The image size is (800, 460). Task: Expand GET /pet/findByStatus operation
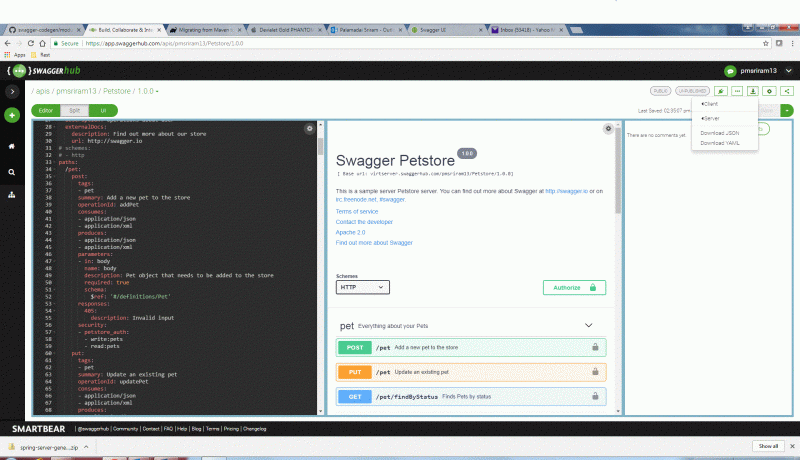tap(471, 396)
